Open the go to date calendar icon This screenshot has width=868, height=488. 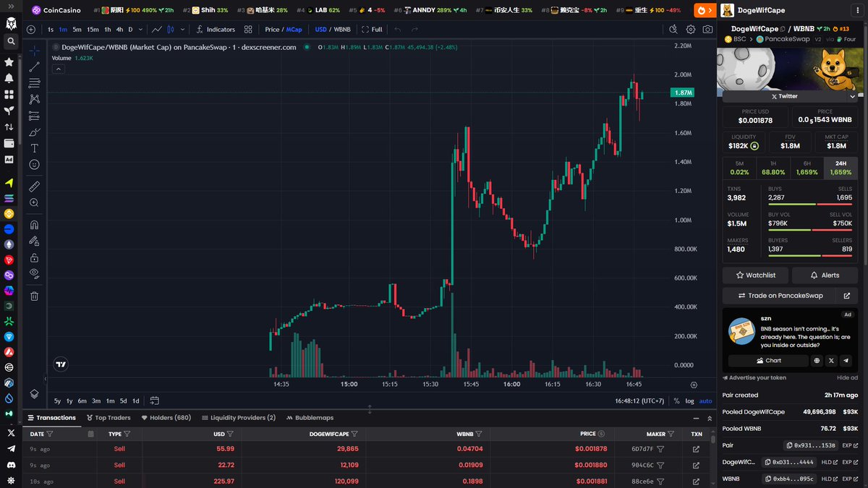point(155,401)
